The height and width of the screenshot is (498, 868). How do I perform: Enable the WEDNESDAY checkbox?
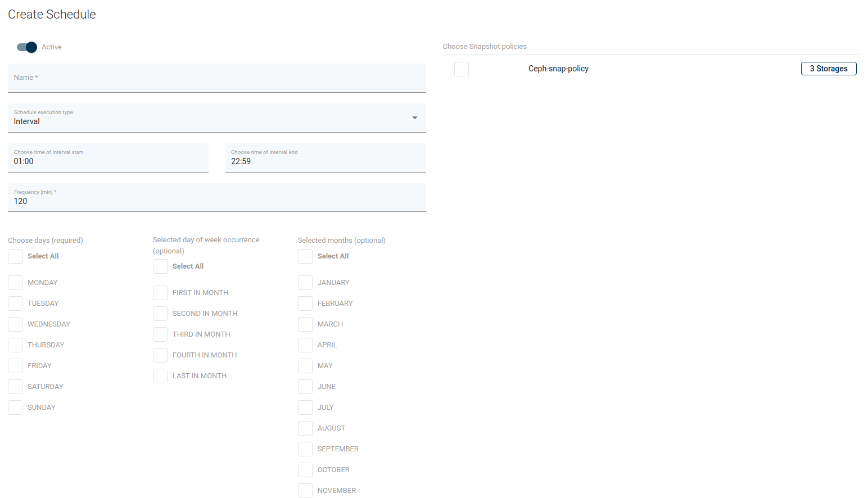tap(15, 324)
